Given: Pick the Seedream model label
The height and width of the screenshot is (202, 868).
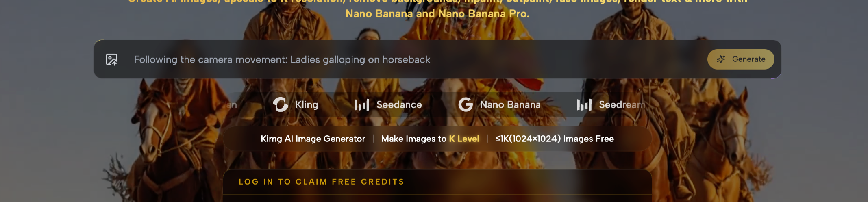Looking at the screenshot, I should (622, 105).
